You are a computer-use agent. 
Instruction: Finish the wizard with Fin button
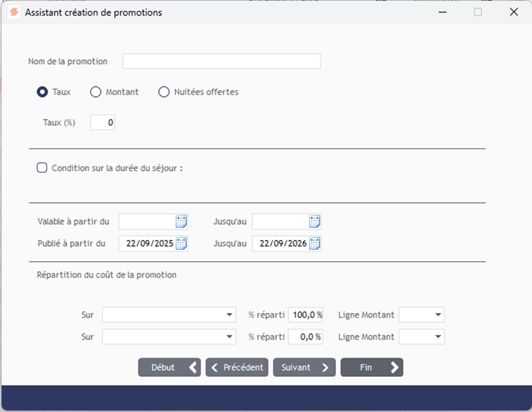click(371, 367)
